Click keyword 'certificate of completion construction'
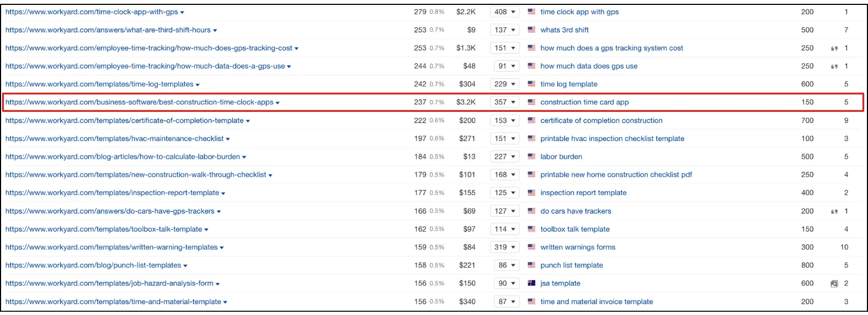Screen dimensions: 868x315 point(601,121)
